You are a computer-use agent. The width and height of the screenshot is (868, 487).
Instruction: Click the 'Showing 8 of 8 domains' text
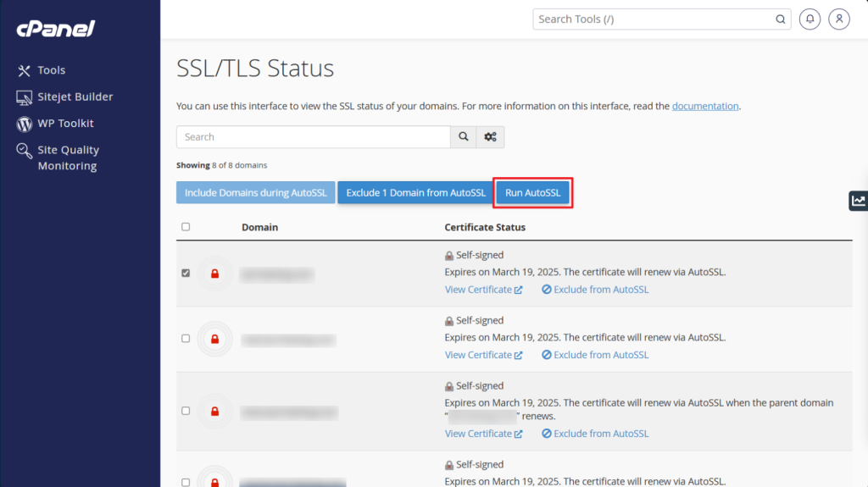pos(221,165)
